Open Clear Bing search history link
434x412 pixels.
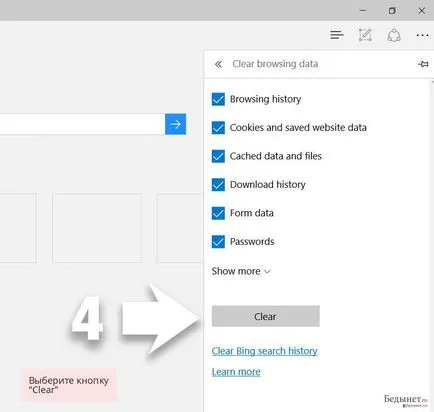(265, 351)
